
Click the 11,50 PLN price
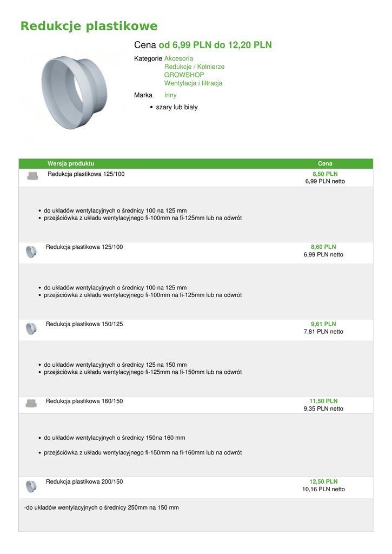coord(323,401)
